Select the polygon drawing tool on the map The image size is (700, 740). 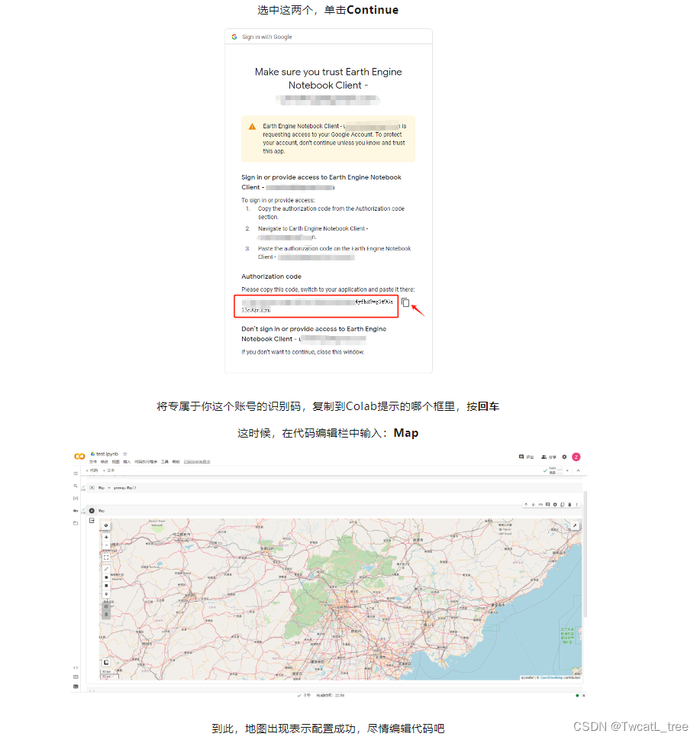[x=106, y=577]
